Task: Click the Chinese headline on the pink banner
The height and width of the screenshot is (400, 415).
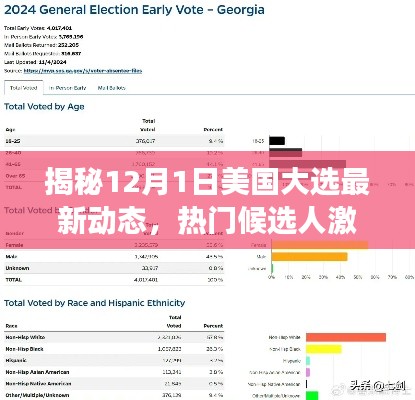Action: pos(207,201)
